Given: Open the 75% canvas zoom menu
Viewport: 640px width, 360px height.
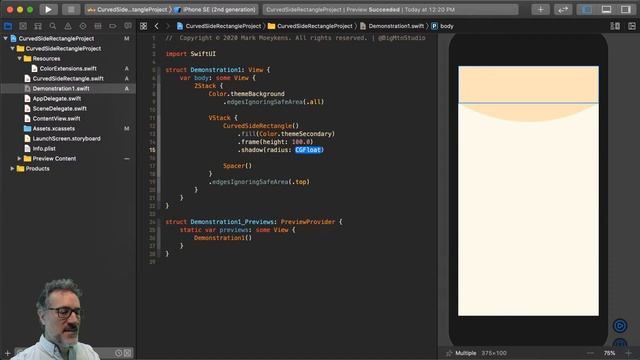Looking at the screenshot, I should pos(609,353).
